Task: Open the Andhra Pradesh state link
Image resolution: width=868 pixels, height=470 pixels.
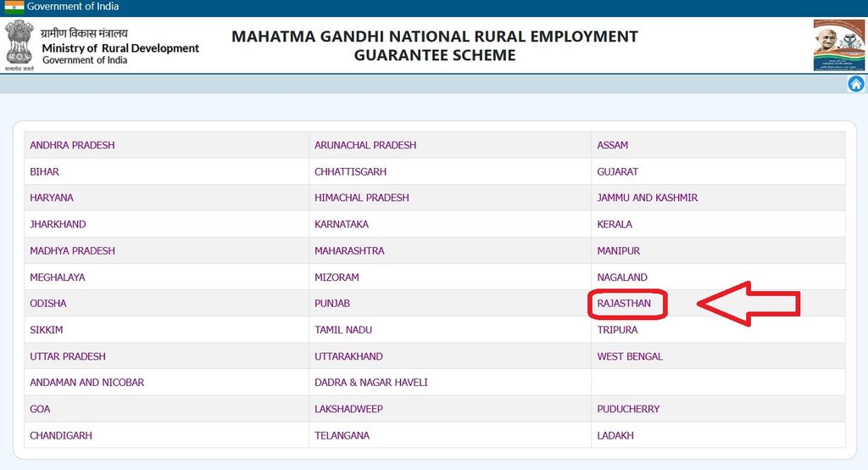Action: [73, 145]
